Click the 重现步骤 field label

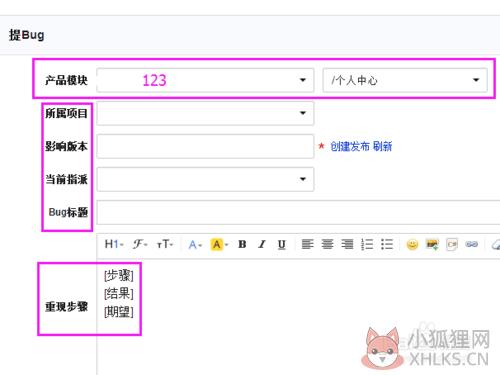[66, 306]
